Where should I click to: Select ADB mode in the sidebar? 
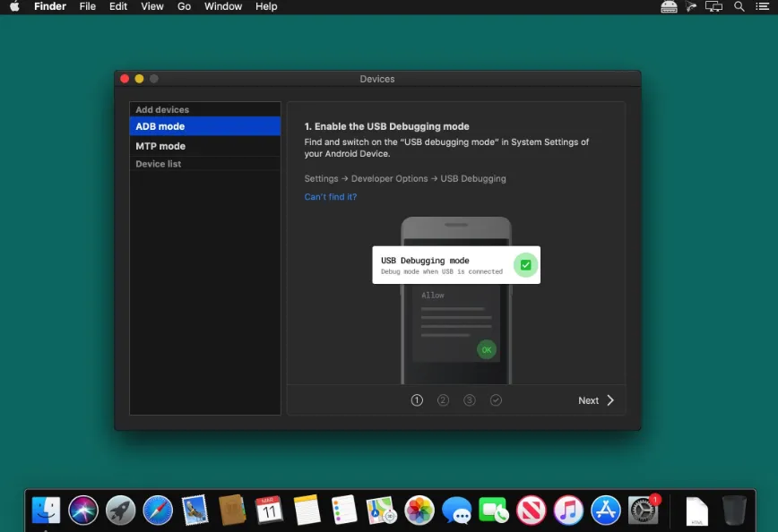(x=205, y=126)
